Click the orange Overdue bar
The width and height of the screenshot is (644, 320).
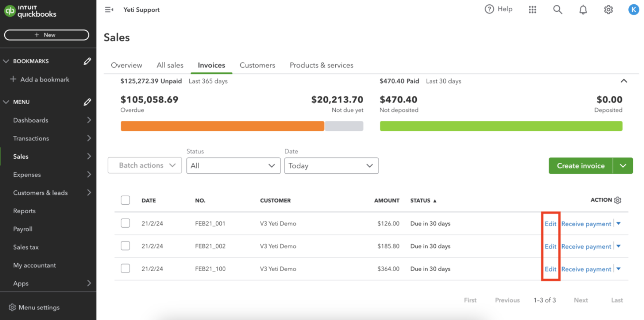pyautogui.click(x=222, y=126)
